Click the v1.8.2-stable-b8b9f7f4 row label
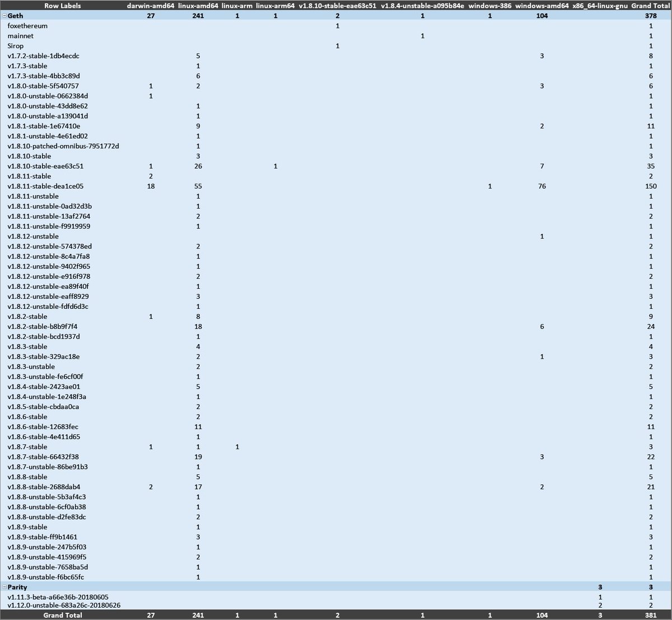Image resolution: width=672 pixels, height=620 pixels. coord(43,327)
